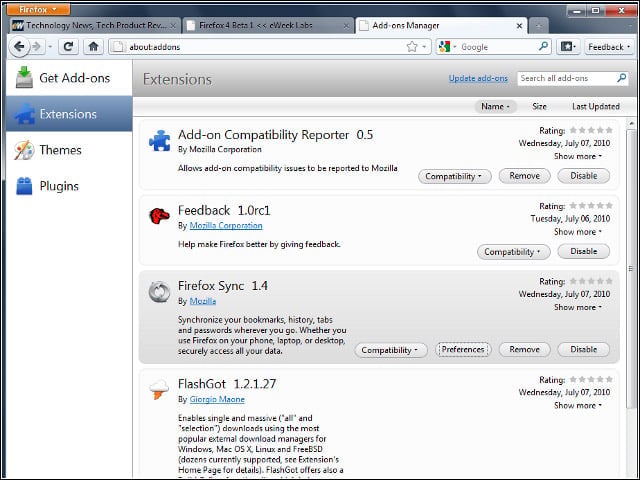Click the Themes palette icon
Screen dimensions: 640x480
(x=24, y=150)
